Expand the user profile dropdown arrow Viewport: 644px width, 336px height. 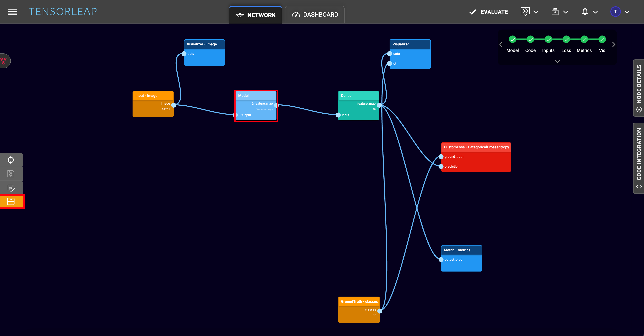(x=627, y=12)
